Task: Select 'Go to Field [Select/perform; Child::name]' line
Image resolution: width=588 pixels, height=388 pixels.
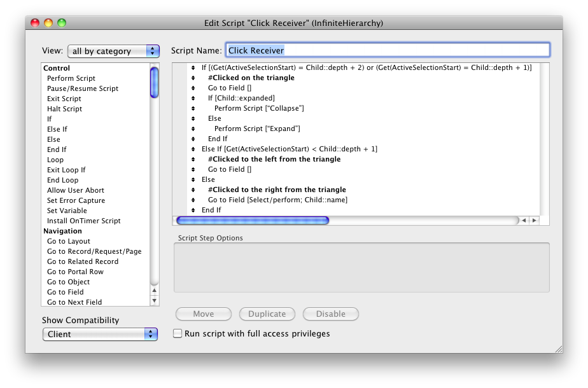Action: click(x=277, y=200)
